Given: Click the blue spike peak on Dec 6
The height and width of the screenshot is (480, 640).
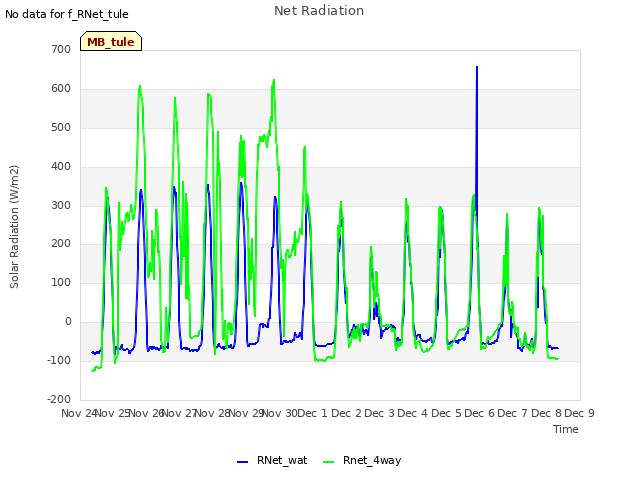Looking at the screenshot, I should (477, 67).
